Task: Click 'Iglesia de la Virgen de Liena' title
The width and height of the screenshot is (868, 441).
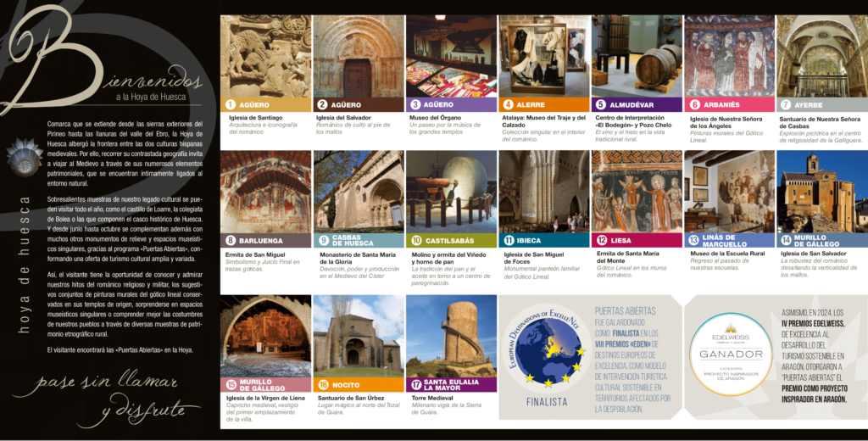Action: pyautogui.click(x=265, y=399)
